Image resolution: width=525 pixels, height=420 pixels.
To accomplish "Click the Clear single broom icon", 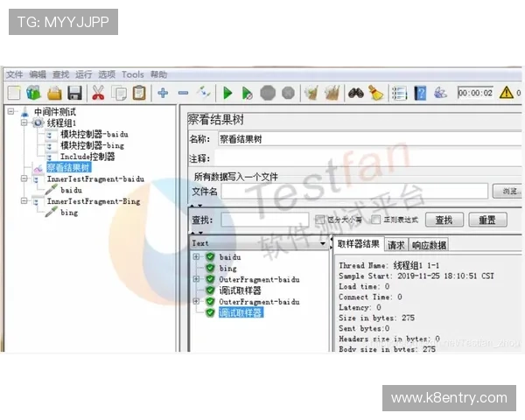I will pyautogui.click(x=311, y=93).
